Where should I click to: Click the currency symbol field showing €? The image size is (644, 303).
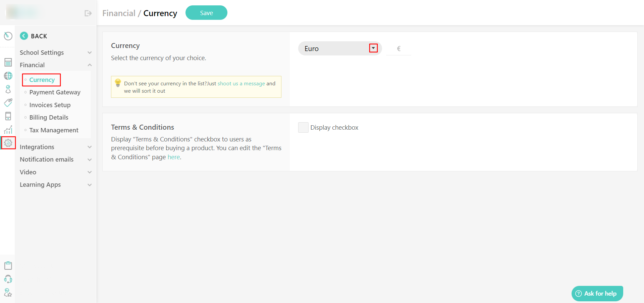(x=398, y=48)
